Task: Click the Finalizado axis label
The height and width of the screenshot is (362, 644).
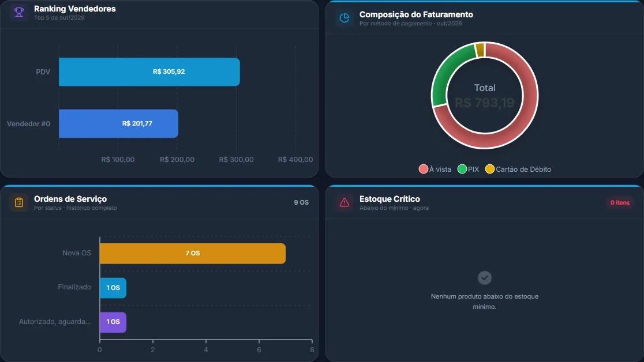Action: tap(74, 287)
